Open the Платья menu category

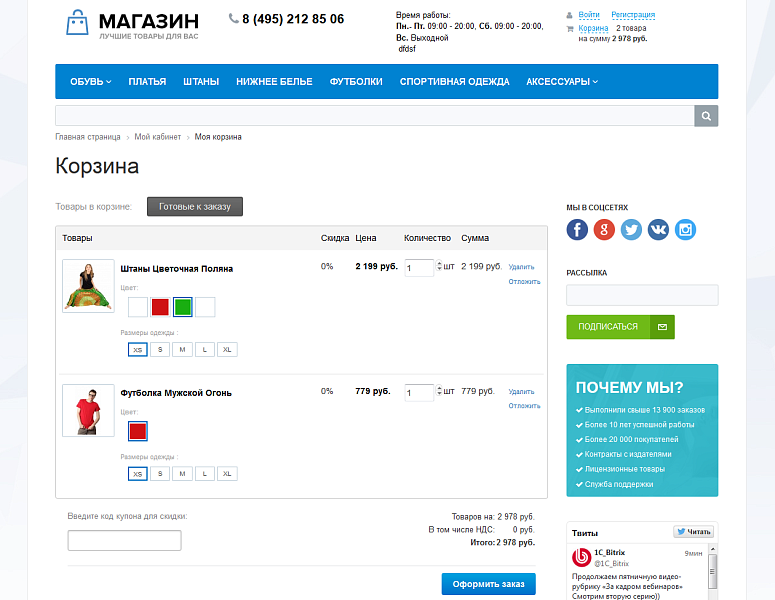(x=147, y=82)
